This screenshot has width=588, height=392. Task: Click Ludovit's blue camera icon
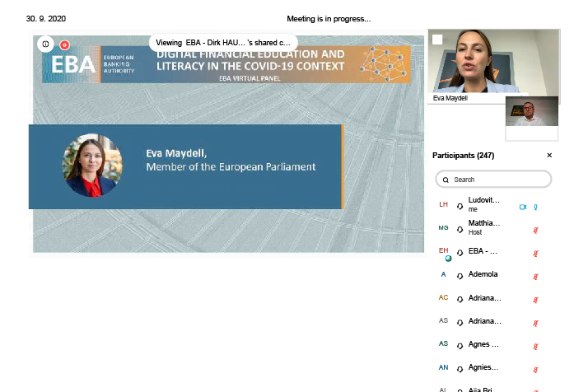click(522, 207)
